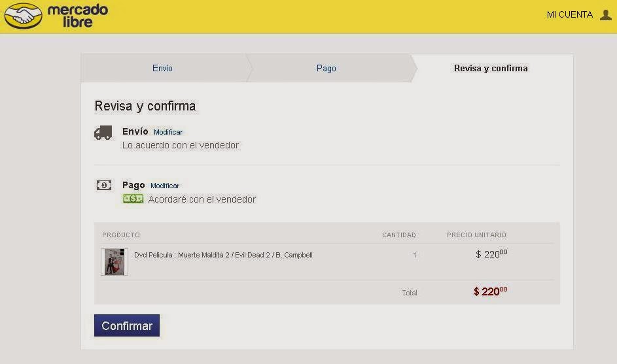This screenshot has width=617, height=364.
Task: Click the 'Acordaré con el vendedor' text
Action: [202, 199]
